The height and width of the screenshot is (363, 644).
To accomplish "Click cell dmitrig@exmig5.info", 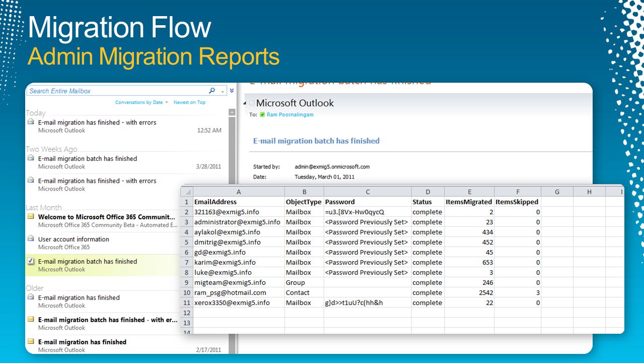I will 239,242.
